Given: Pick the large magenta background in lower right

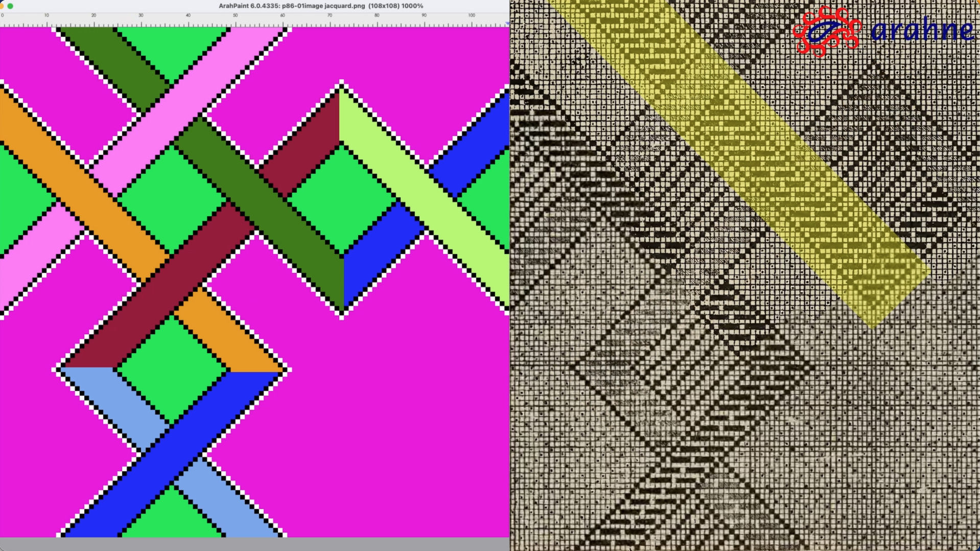Looking at the screenshot, I should click(399, 419).
